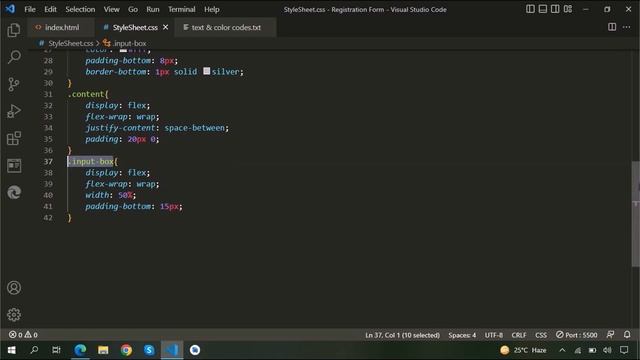Screen dimensions: 640x360
Task: Open Microsoft Edge from the taskbar
Action: (x=80, y=350)
